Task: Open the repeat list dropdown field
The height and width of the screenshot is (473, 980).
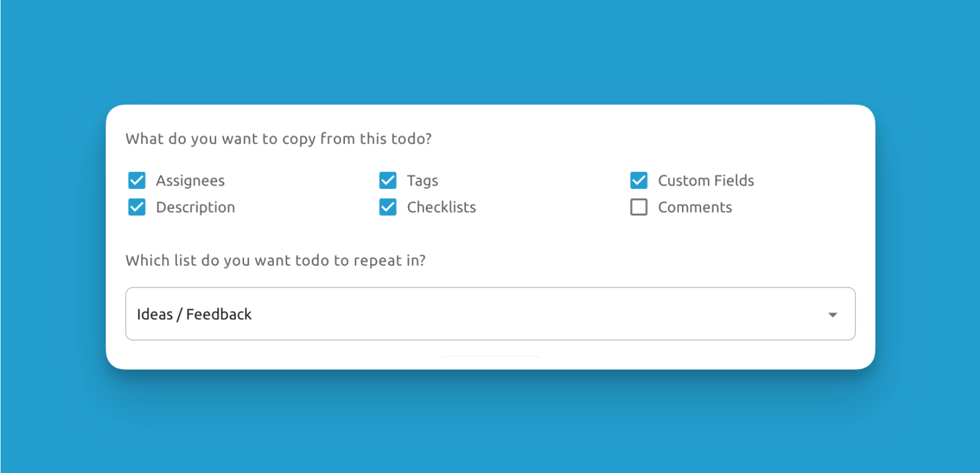Action: [x=490, y=314]
